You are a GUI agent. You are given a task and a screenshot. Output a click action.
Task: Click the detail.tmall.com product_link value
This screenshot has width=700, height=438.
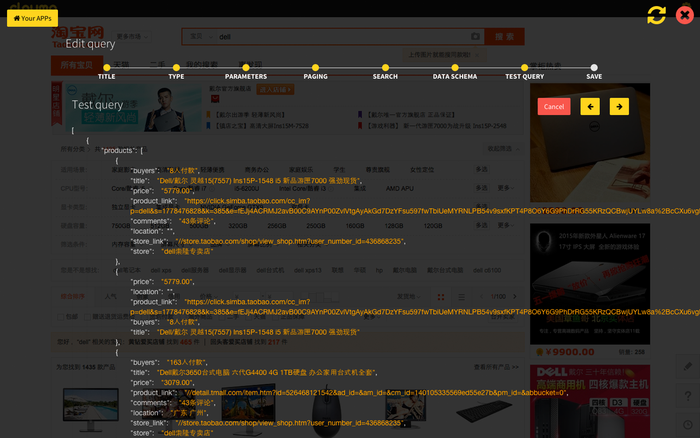[376, 393]
